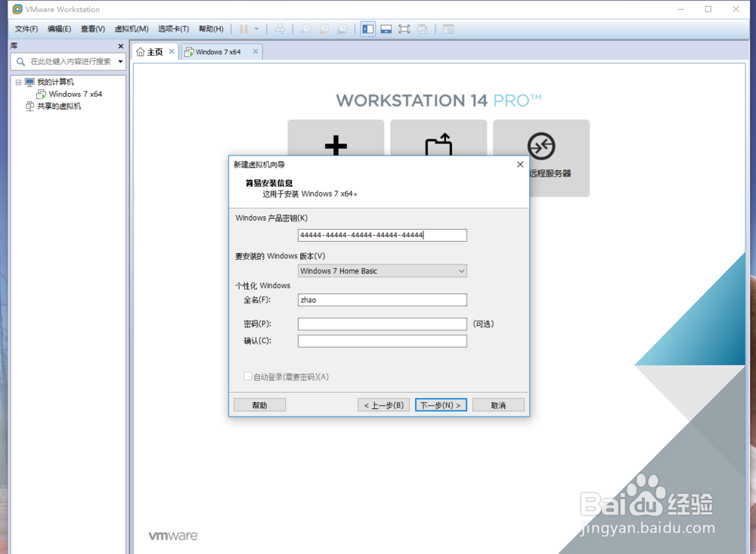The image size is (756, 554).
Task: Open the 编辑(E) menu
Action: coord(59,29)
